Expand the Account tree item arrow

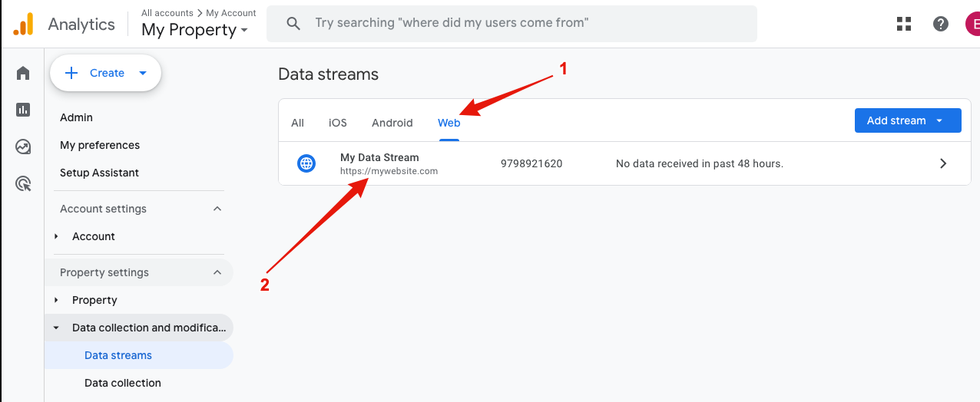click(56, 236)
